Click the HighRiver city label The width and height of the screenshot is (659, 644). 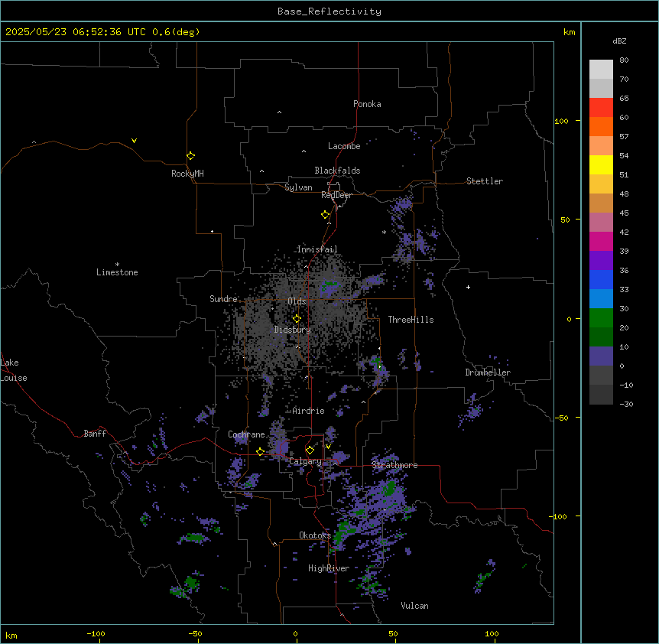tap(329, 568)
